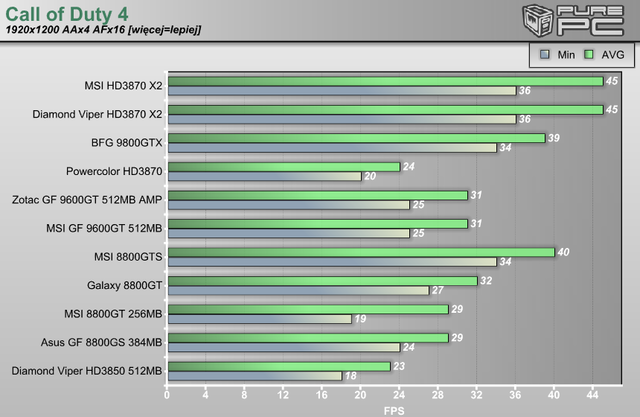This screenshot has width=640, height=417.
Task: Click the x-axis tick label "12"
Action: point(283,395)
